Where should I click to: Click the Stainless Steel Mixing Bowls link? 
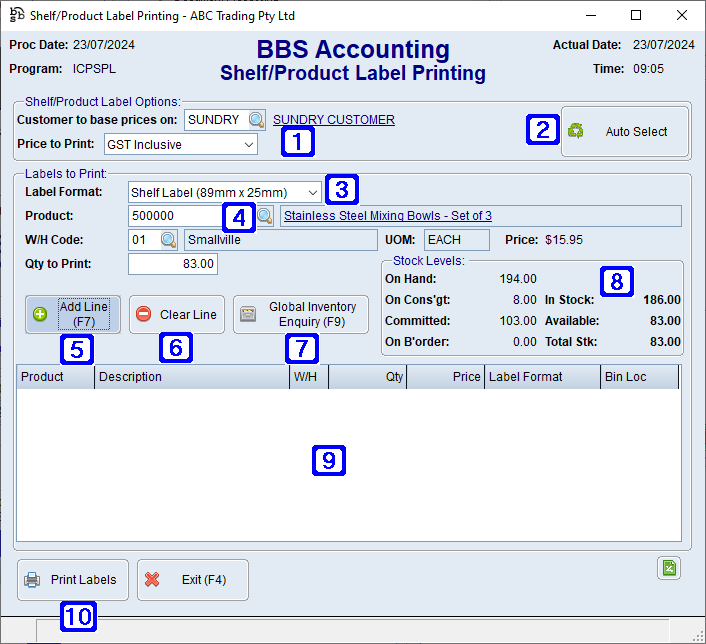pos(388,216)
